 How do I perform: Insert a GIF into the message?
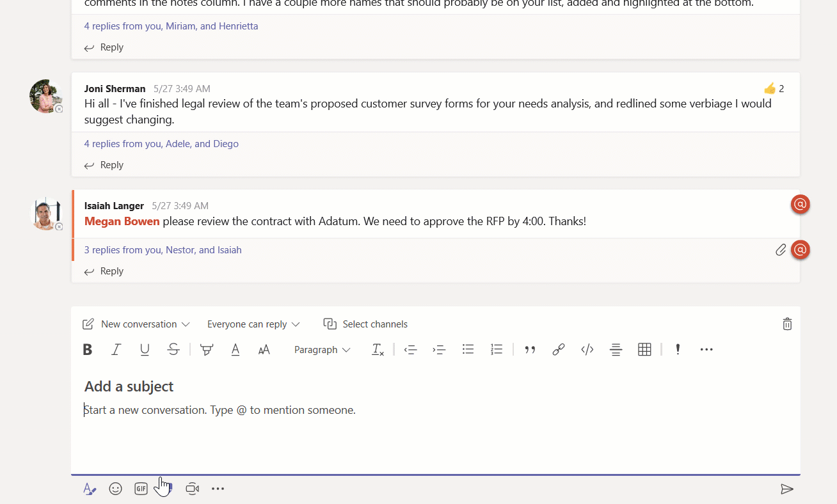141,488
